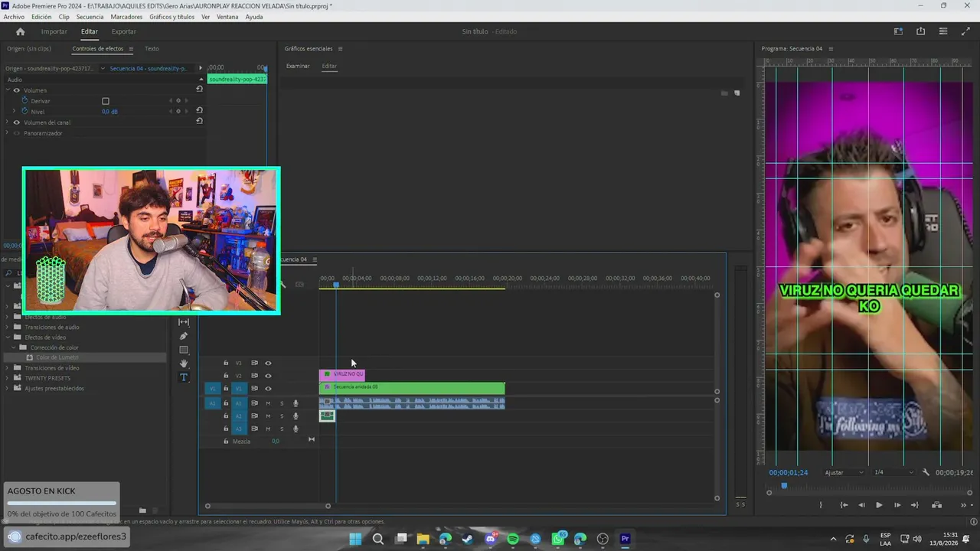This screenshot has width=980, height=551.
Task: Select the Color de Lumetri effect
Action: (57, 357)
